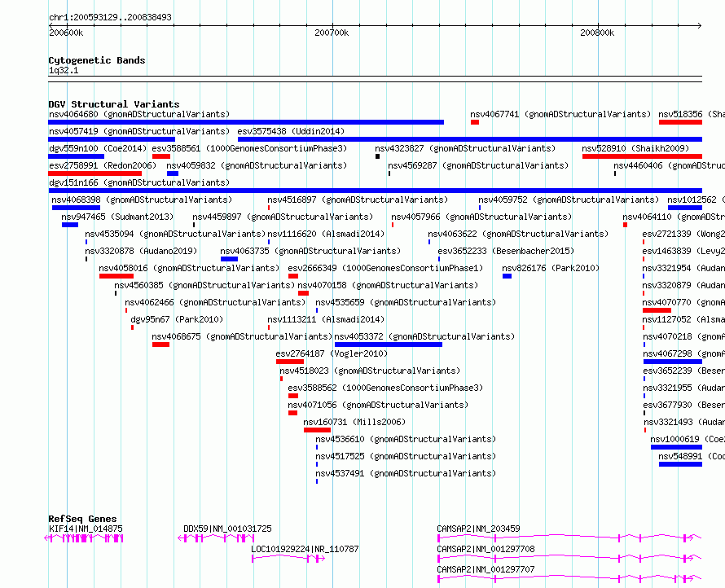This screenshot has width=725, height=588.
Task: Open esv2764187 (Vogler2010) variant
Action: [332, 353]
